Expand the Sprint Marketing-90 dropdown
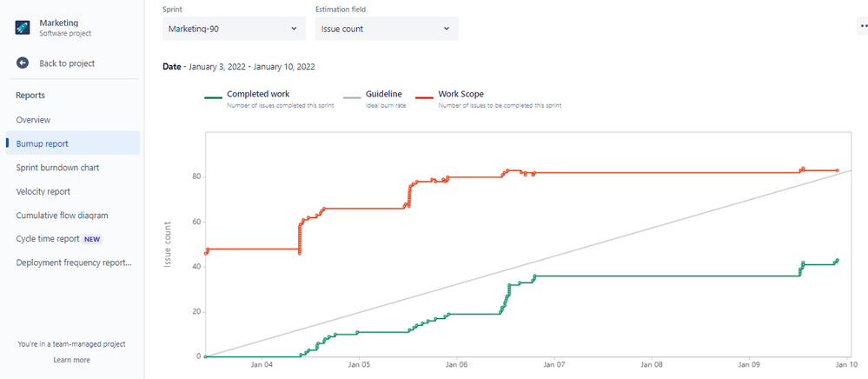 tap(234, 28)
